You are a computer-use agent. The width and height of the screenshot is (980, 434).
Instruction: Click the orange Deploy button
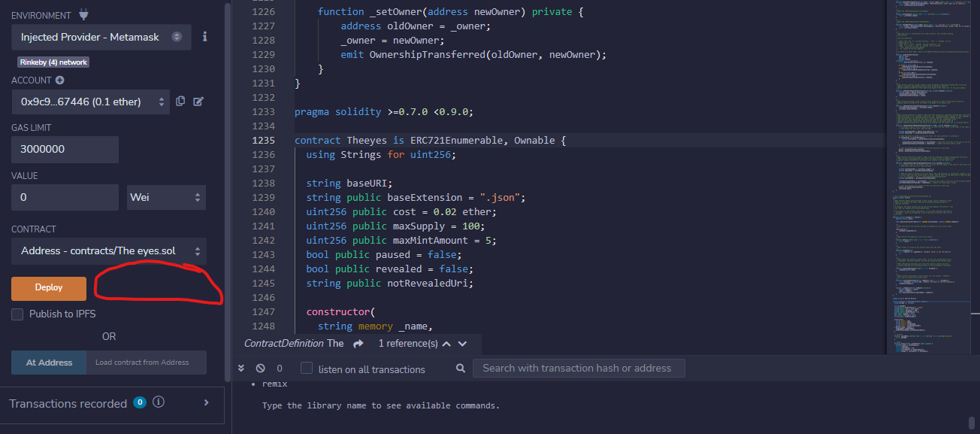(49, 287)
